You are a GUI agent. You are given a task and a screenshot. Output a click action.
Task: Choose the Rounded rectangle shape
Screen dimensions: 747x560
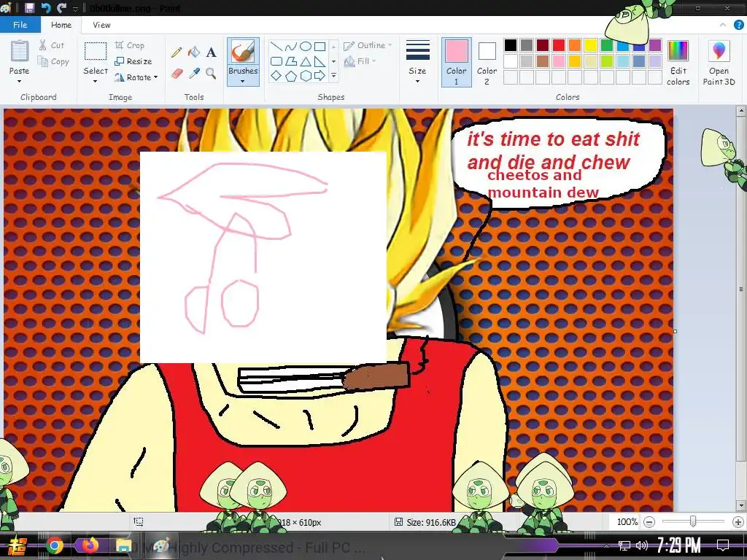point(276,61)
